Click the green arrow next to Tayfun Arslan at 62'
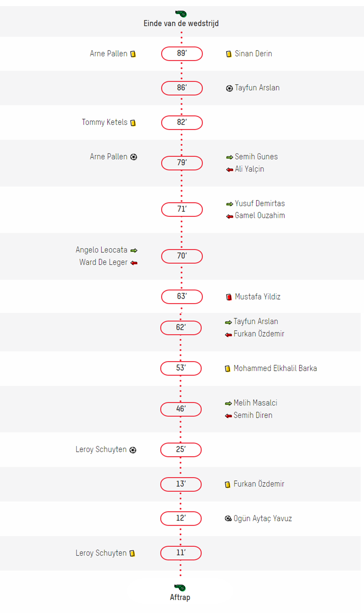This screenshot has height=613, width=364. [x=229, y=322]
